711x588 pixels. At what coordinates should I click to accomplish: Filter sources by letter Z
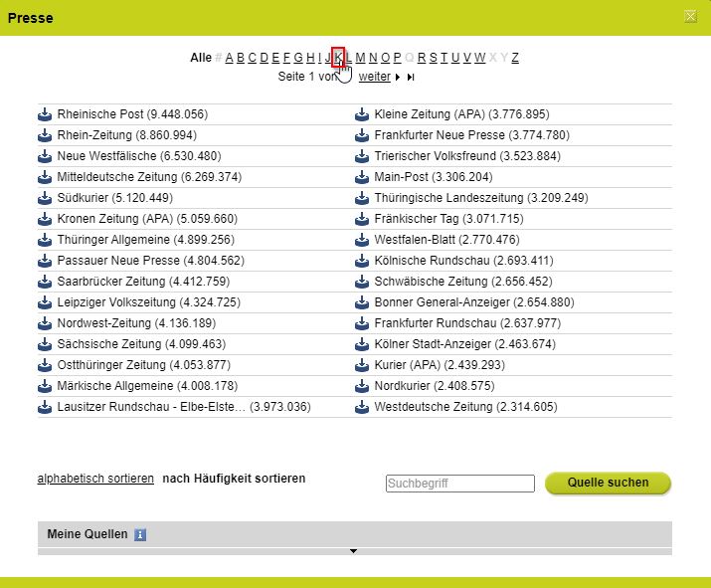(x=515, y=58)
